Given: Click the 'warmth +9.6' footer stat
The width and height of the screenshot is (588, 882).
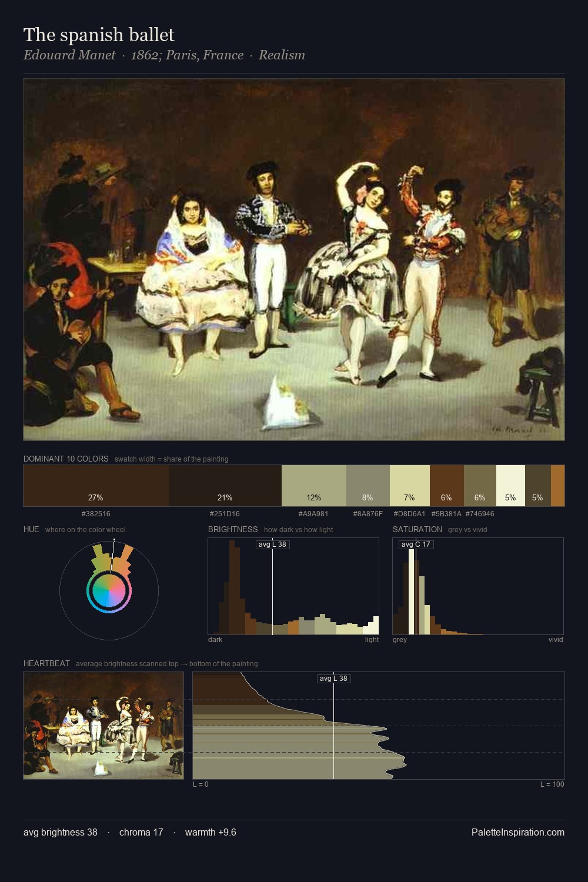Looking at the screenshot, I should 211,833.
